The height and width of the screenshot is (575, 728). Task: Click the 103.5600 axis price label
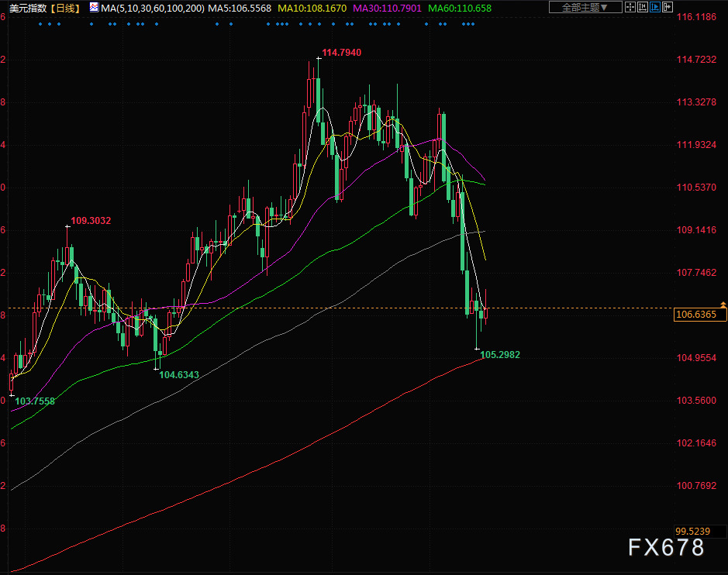click(x=696, y=401)
